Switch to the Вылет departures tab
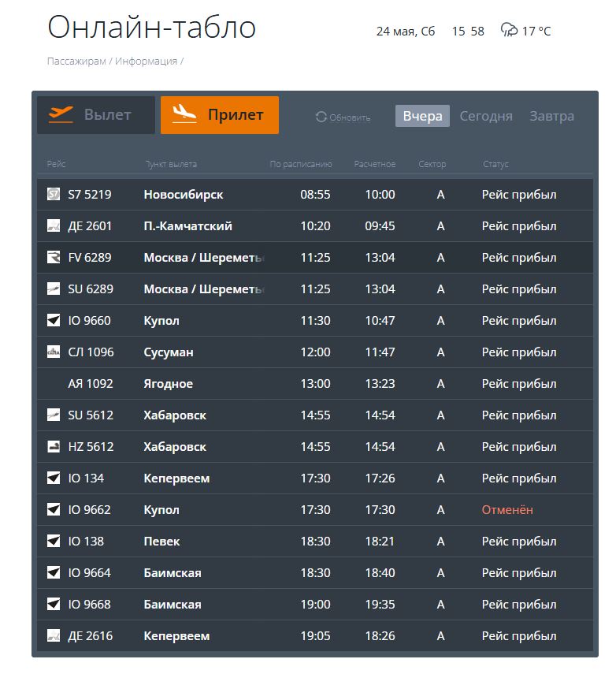616x700 pixels. point(96,115)
